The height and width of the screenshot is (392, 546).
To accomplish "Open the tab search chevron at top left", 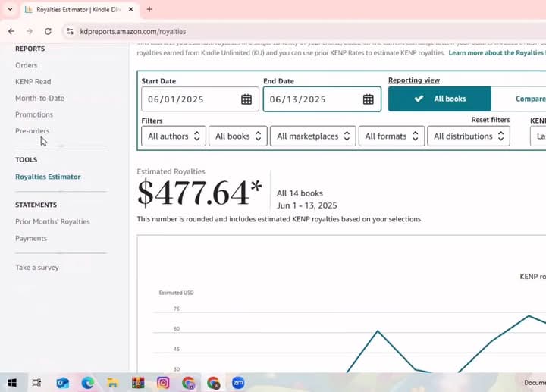I will (10, 9).
